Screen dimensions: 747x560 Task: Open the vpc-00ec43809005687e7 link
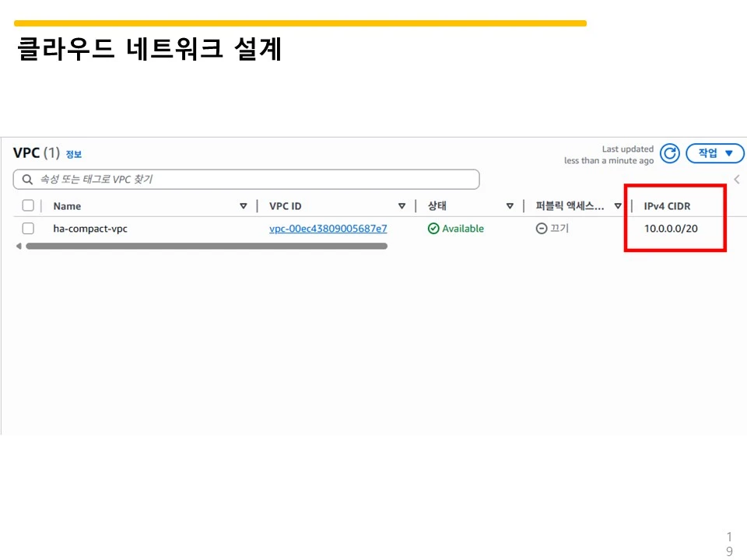pos(326,228)
